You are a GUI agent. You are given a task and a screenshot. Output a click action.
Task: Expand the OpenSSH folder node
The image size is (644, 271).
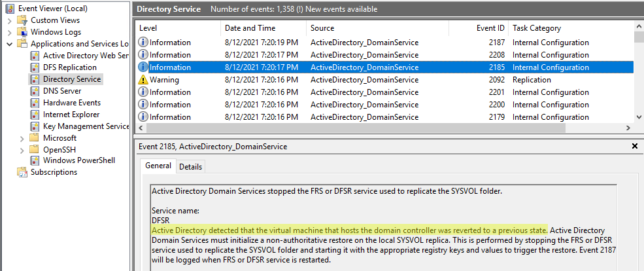click(x=22, y=151)
